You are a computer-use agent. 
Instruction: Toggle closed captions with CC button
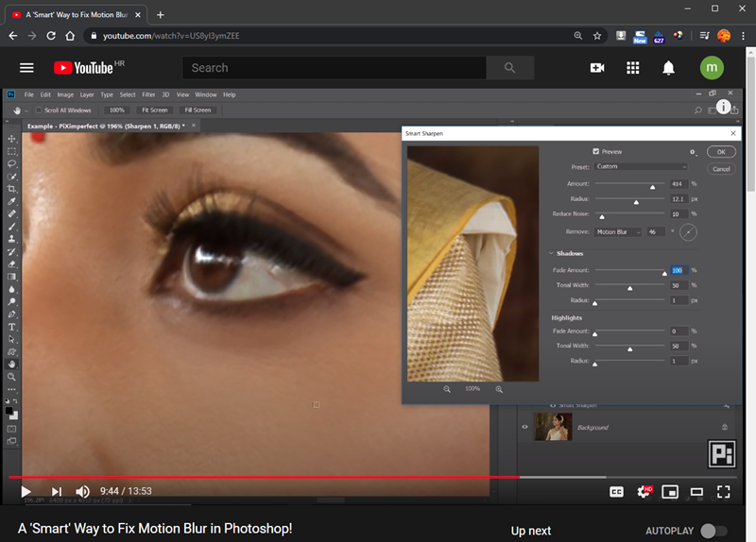(x=616, y=491)
